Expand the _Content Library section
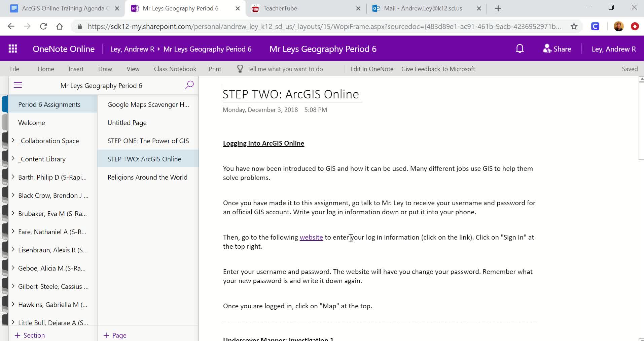Image resolution: width=644 pixels, height=341 pixels. (x=13, y=158)
